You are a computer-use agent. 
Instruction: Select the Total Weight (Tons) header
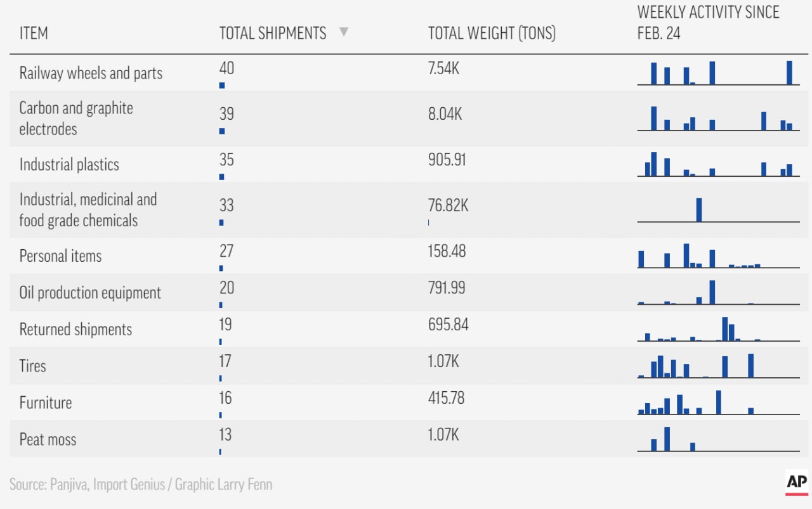[492, 33]
